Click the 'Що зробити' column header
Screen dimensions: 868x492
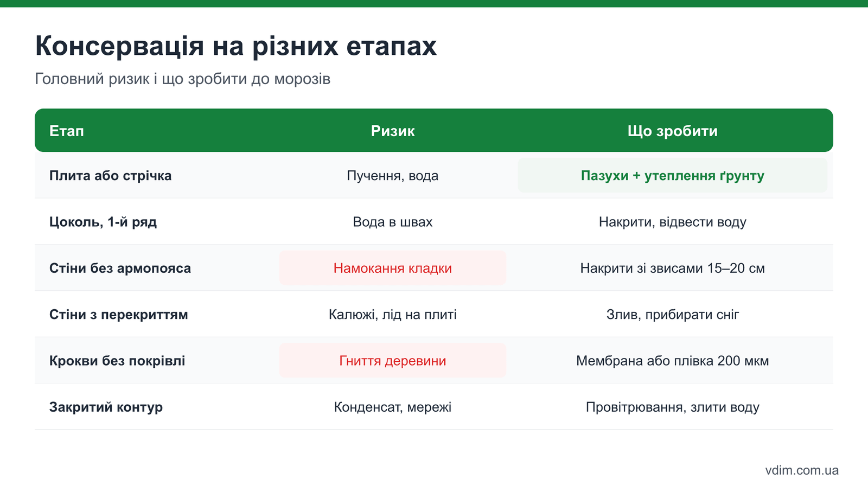coord(673,131)
